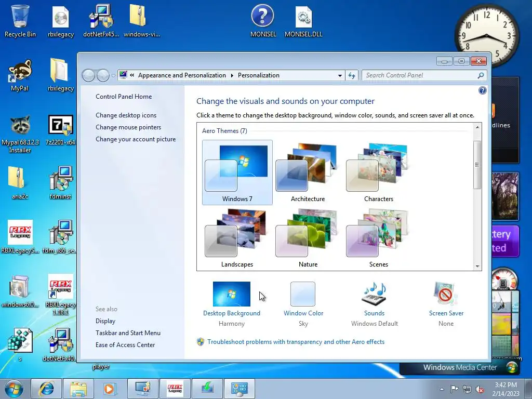Open Change mouse pointers
The height and width of the screenshot is (399, 532).
128,127
